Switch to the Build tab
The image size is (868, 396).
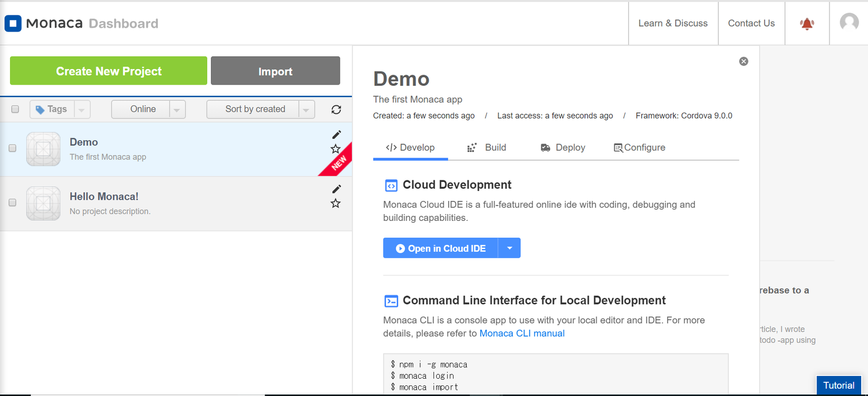[x=487, y=148]
